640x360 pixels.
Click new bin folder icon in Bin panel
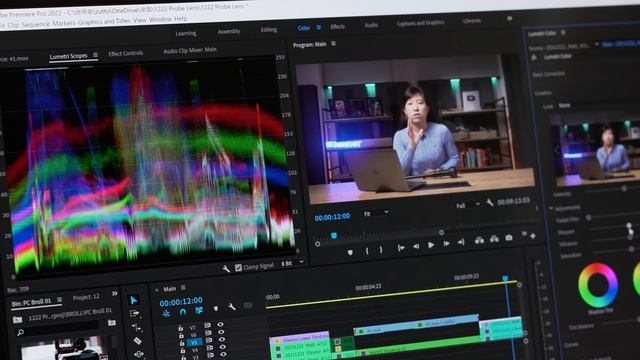coord(111,323)
